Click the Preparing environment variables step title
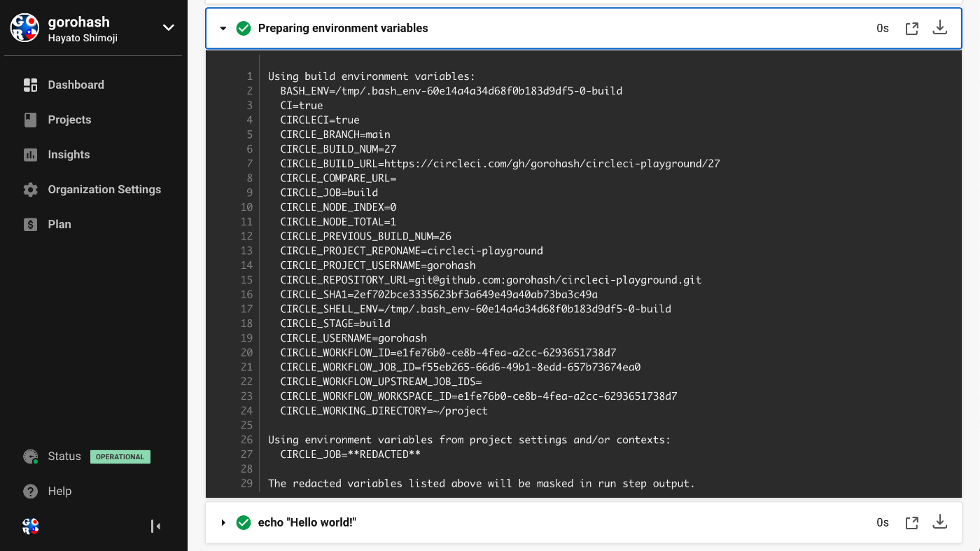This screenshot has width=980, height=551. 343,29
